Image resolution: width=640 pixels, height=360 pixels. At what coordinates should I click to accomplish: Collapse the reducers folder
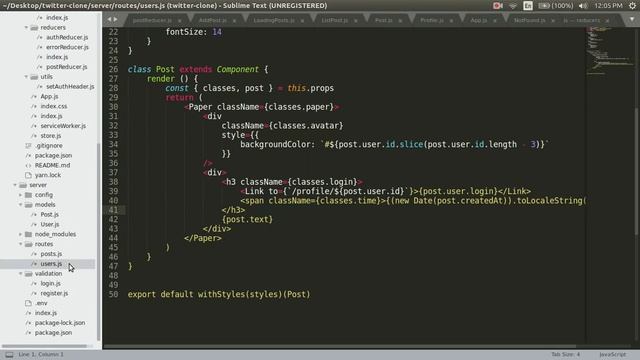(27, 27)
